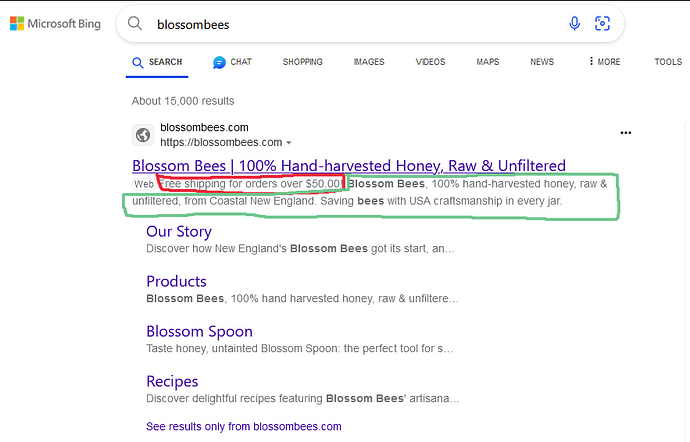The width and height of the screenshot is (690, 442).
Task: Click the globe favicon for blossombees.com
Action: pyautogui.click(x=143, y=135)
